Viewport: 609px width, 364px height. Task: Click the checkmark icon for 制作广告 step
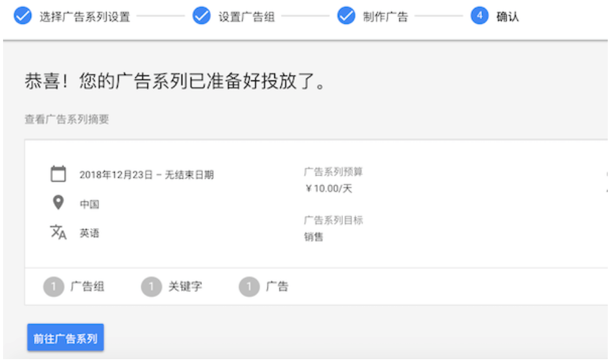346,16
